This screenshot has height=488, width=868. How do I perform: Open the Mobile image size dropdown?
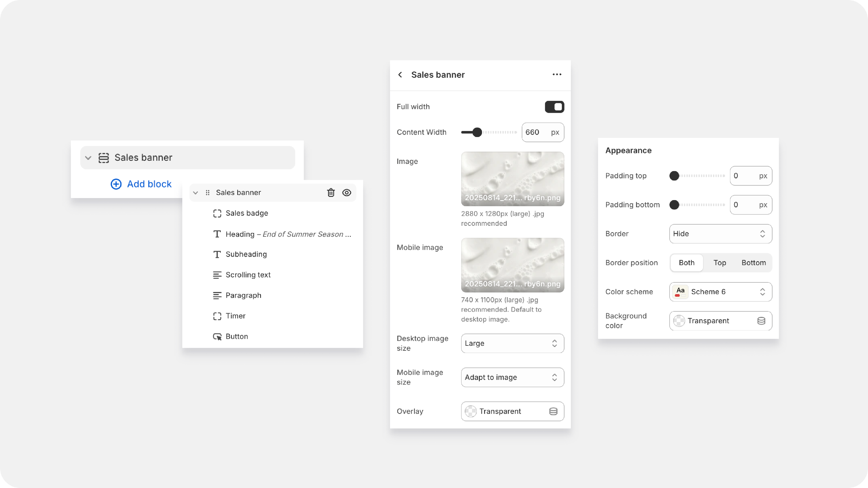(512, 377)
